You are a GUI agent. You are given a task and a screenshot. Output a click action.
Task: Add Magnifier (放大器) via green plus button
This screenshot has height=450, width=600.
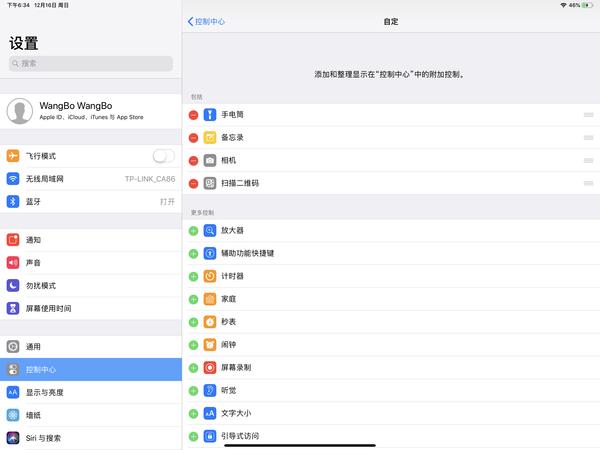click(194, 231)
